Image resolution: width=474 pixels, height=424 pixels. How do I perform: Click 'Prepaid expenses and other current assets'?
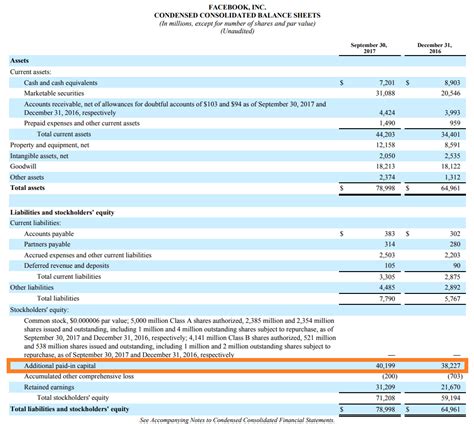point(82,123)
